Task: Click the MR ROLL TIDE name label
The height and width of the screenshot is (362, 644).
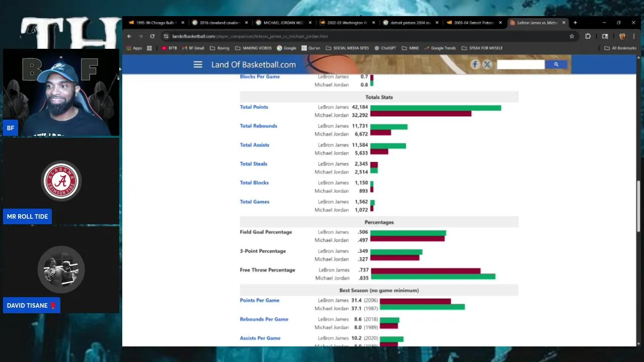Action: click(x=27, y=217)
